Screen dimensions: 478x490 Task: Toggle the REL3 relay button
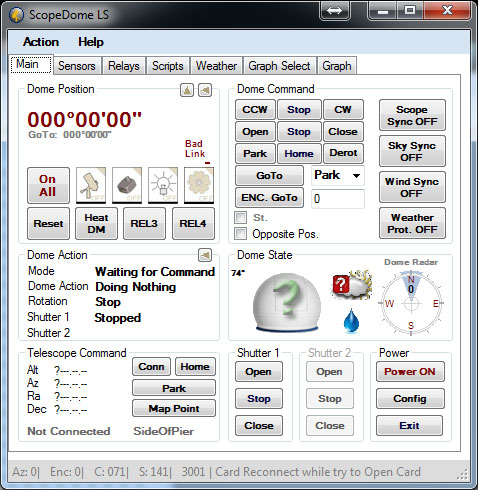pos(144,223)
